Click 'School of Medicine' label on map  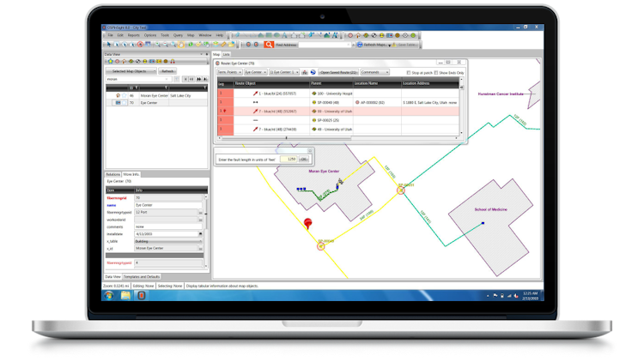(491, 209)
